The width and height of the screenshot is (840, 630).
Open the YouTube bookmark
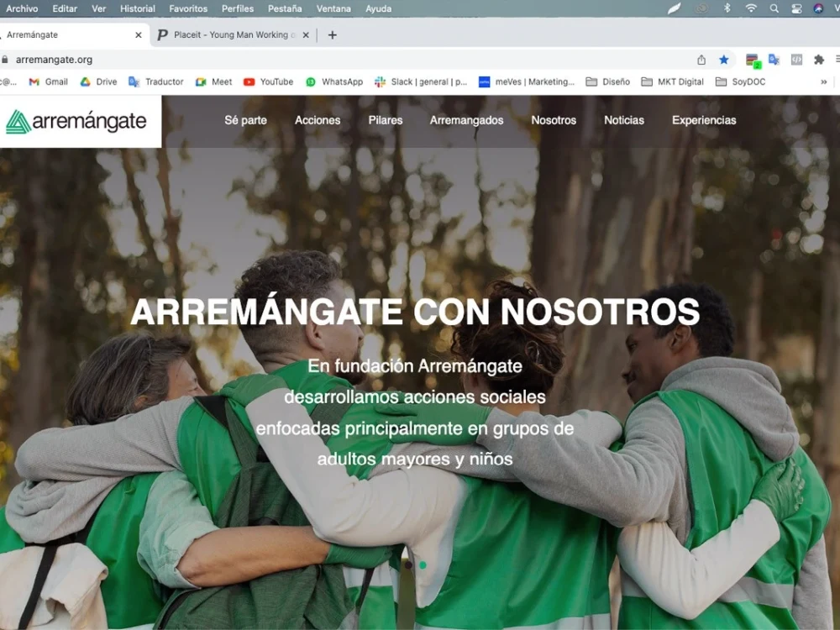click(x=269, y=82)
